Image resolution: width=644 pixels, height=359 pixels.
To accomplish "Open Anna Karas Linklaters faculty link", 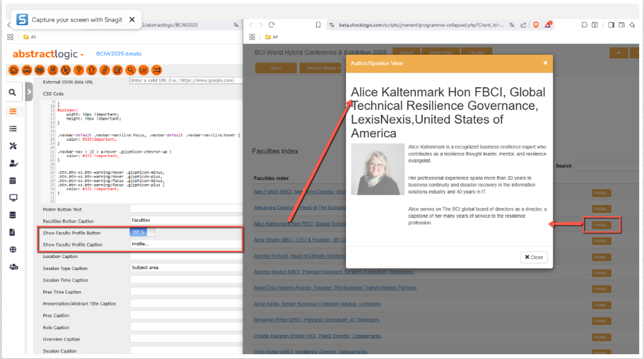I will [317, 304].
